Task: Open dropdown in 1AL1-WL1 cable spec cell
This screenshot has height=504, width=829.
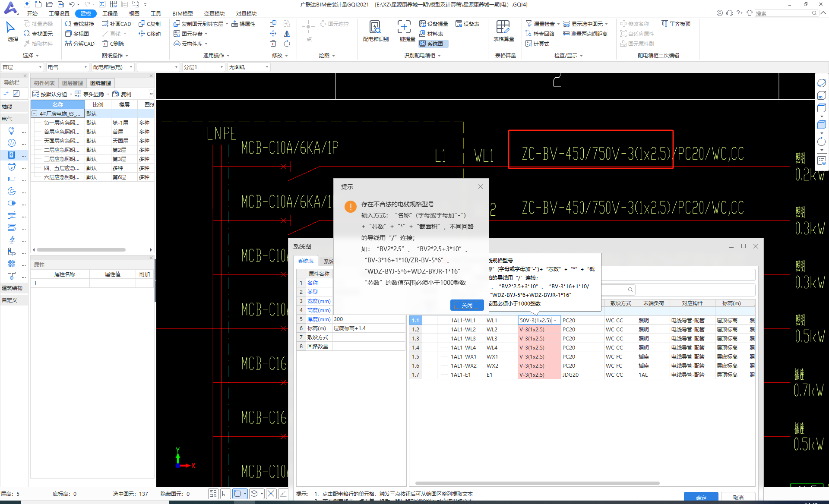Action: [555, 320]
